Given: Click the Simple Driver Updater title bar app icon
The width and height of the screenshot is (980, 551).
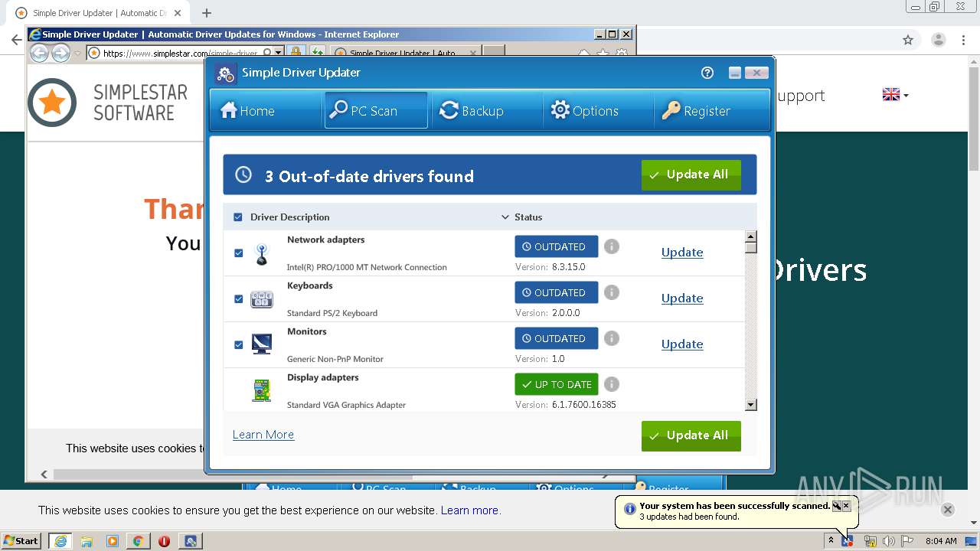Looking at the screenshot, I should pos(225,73).
